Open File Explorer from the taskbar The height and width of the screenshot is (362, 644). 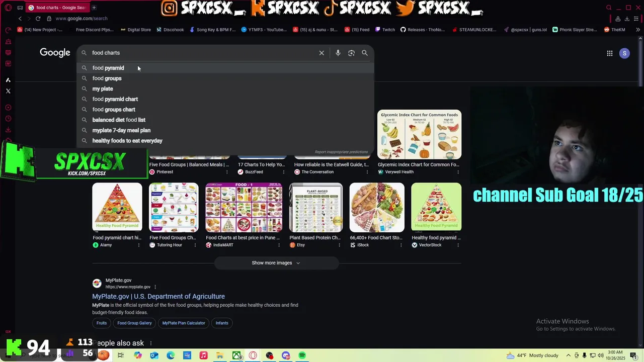pos(220,355)
